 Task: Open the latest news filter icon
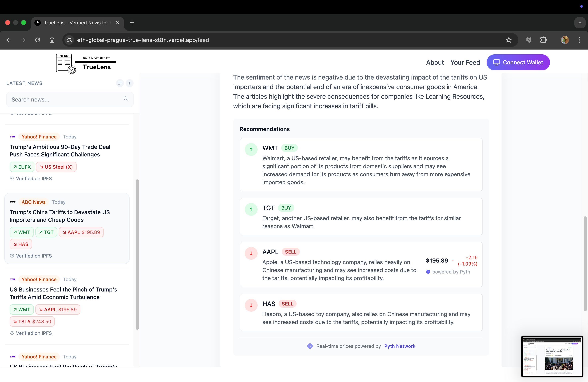[120, 83]
